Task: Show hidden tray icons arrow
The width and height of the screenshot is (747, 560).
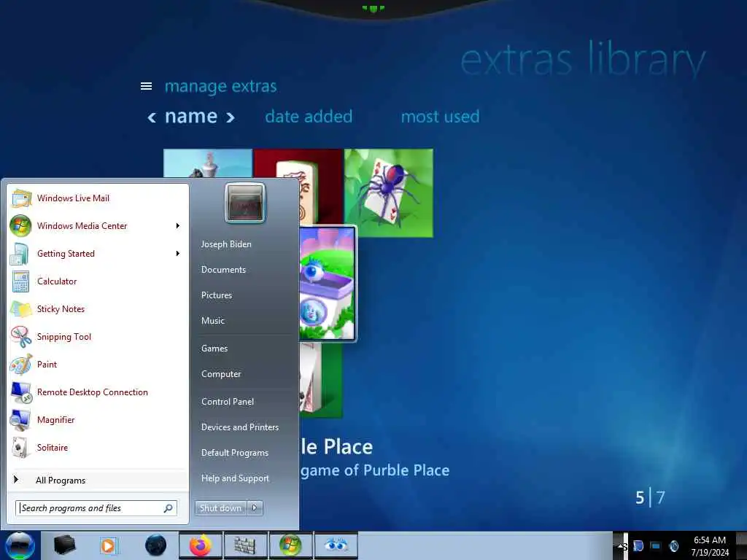Action: tap(620, 546)
